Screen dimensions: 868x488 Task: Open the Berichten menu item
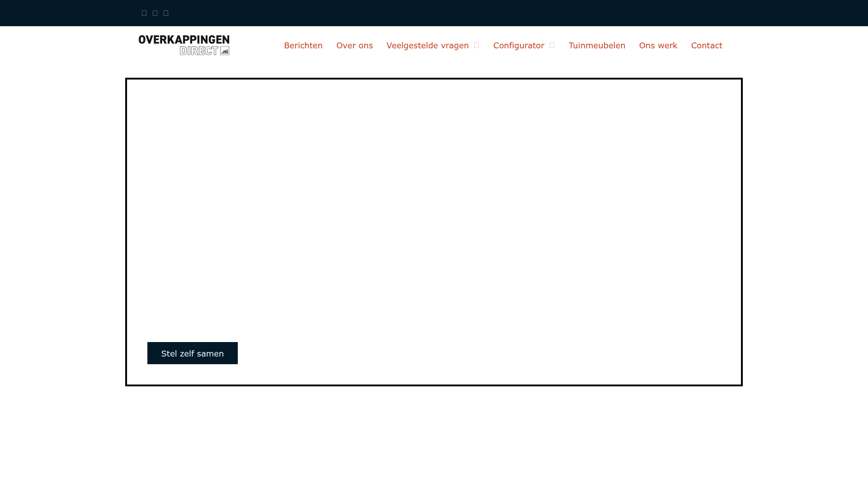[x=303, y=45]
